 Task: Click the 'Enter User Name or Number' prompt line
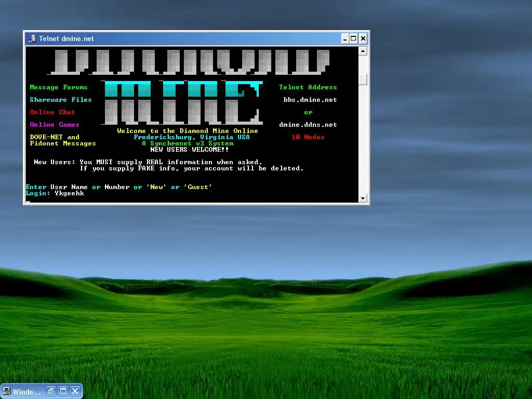click(x=118, y=187)
